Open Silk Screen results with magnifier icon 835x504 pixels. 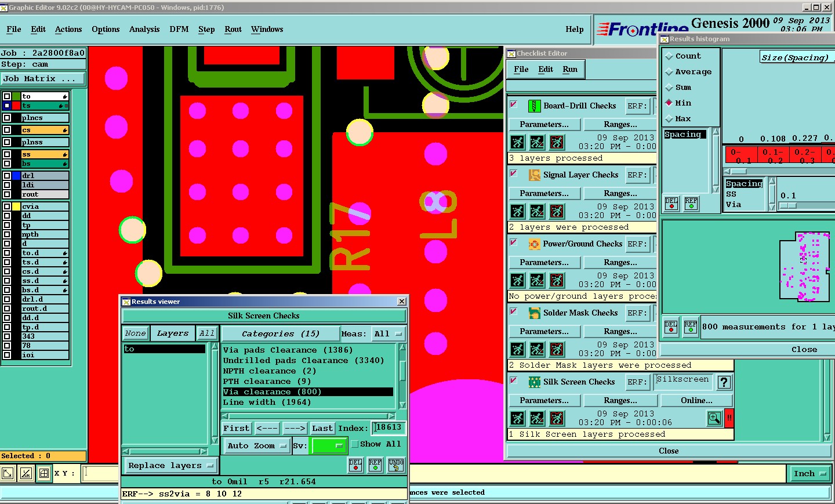(714, 418)
